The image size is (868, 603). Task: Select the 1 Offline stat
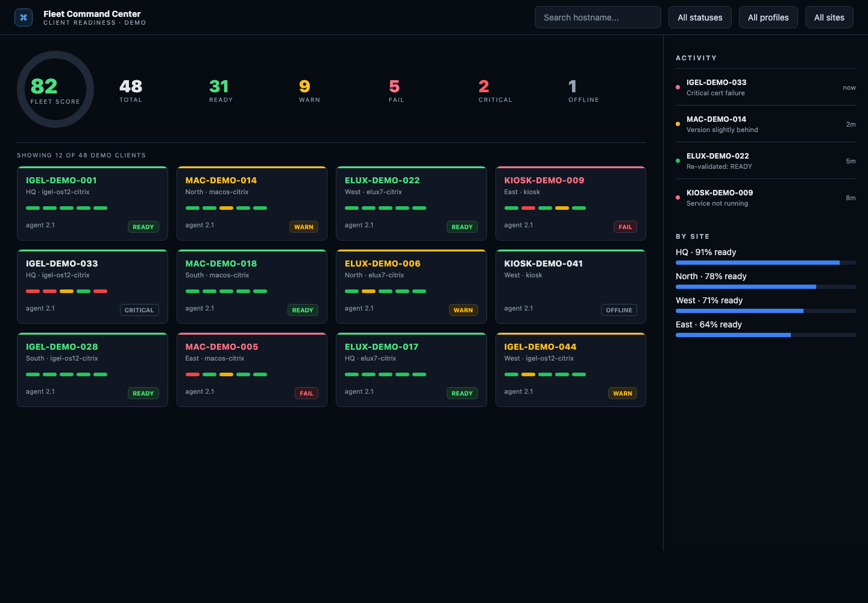click(x=583, y=91)
